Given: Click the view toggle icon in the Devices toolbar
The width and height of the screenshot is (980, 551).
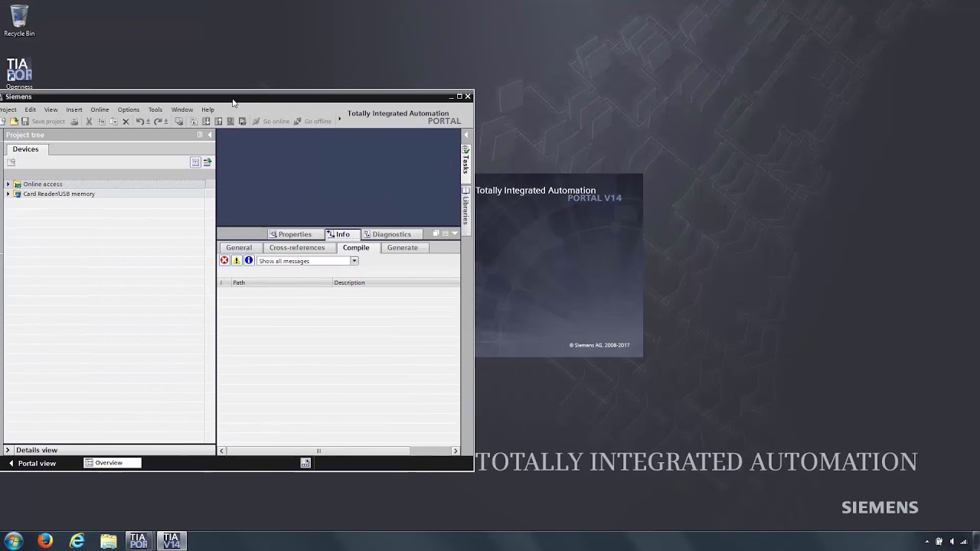Looking at the screenshot, I should pos(195,162).
